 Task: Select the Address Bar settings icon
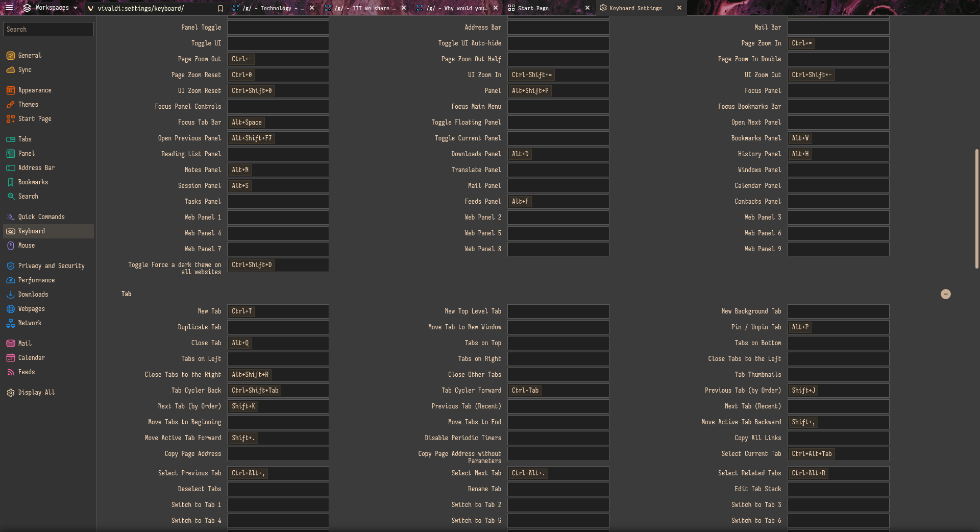11,168
